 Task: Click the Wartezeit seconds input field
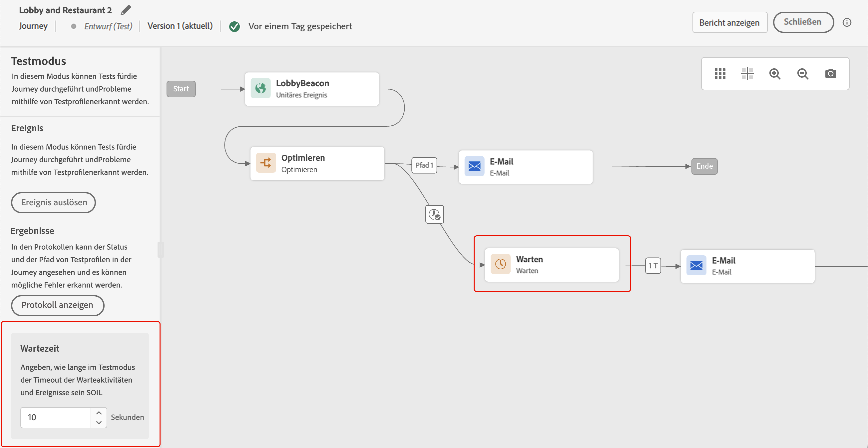pos(56,417)
